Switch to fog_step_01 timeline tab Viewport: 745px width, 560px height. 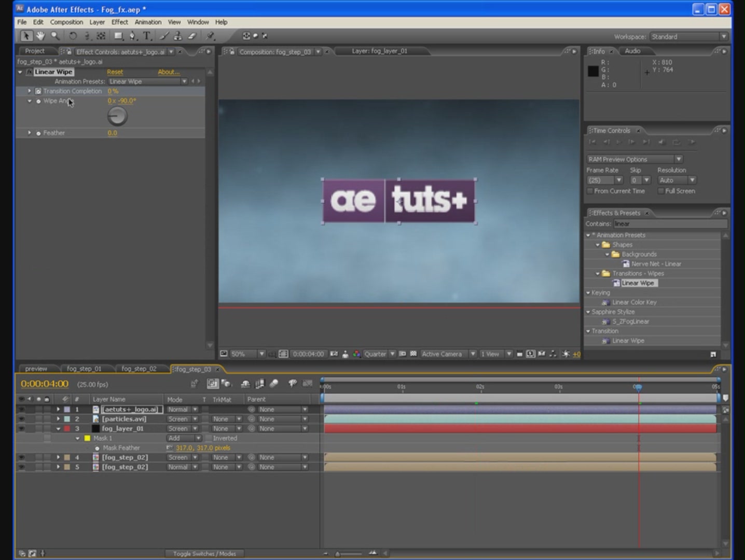click(x=84, y=369)
